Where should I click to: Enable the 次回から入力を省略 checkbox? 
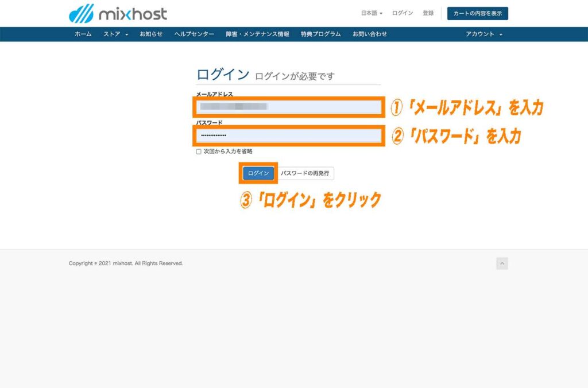pyautogui.click(x=199, y=151)
